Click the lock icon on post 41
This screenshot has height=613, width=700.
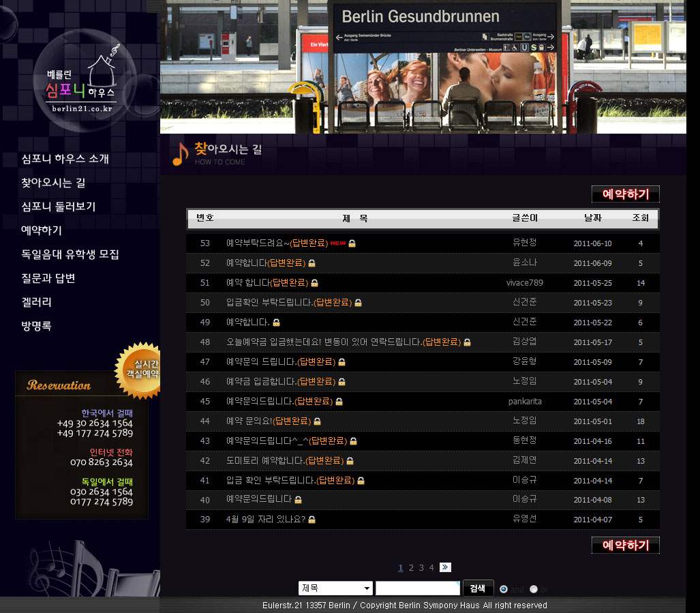click(x=361, y=481)
